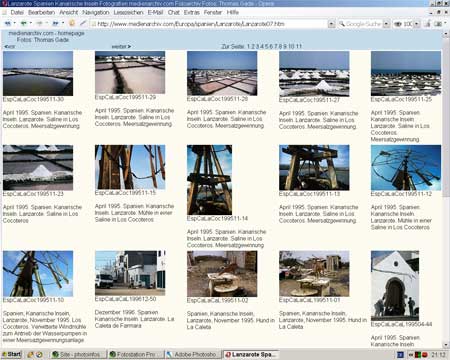Click the rewind arrow in the toolbar
450x360 pixels.
click(8, 24)
